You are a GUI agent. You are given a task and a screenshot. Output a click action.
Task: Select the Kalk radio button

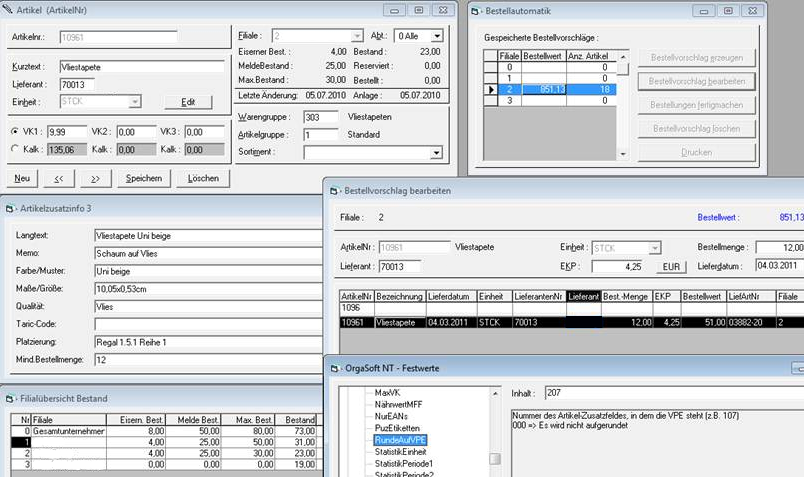(13, 149)
